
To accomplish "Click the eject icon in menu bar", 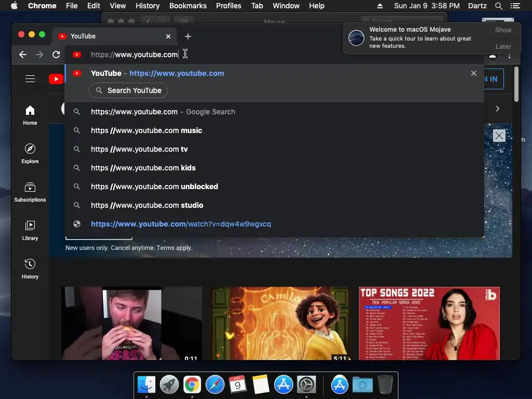I will point(380,6).
